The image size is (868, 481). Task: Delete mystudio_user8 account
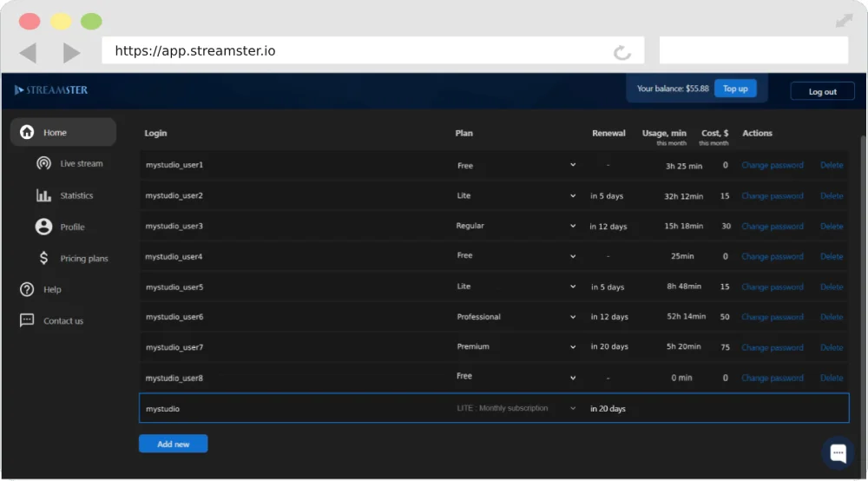pos(832,378)
